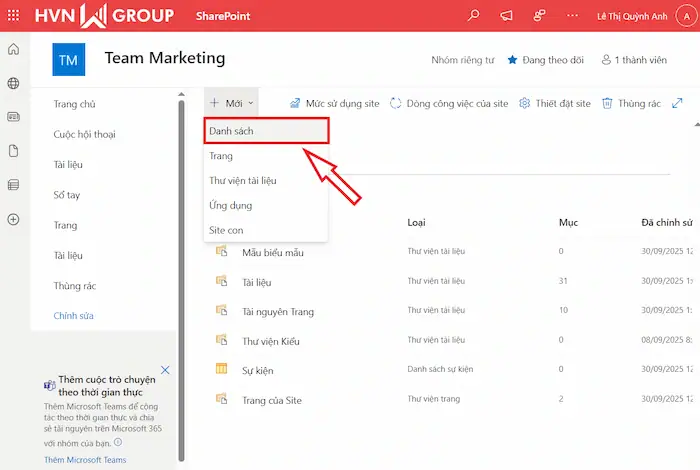Open the three-dots more options menu in header
This screenshot has width=700, height=470.
pos(571,16)
